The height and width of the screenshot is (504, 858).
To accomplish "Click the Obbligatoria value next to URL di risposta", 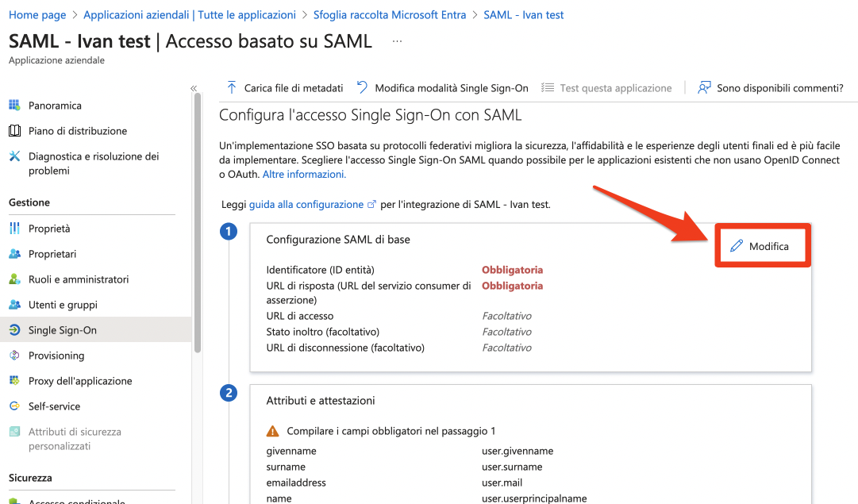I will [x=512, y=286].
